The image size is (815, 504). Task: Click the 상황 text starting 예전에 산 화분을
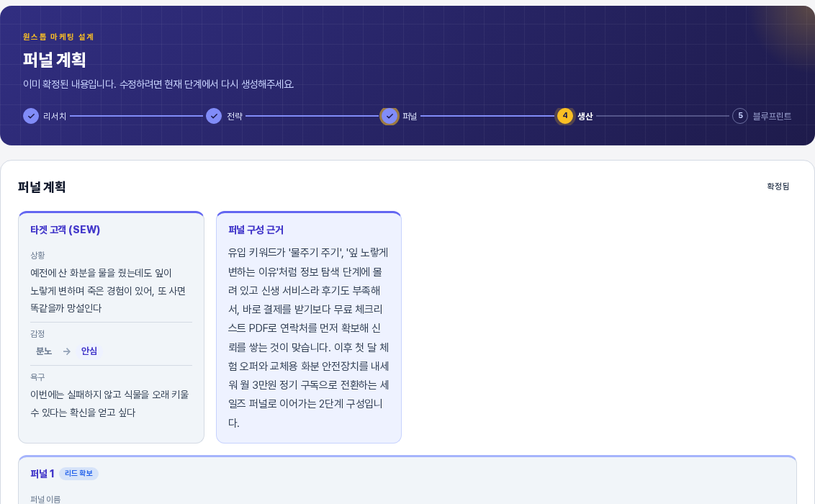point(108,290)
